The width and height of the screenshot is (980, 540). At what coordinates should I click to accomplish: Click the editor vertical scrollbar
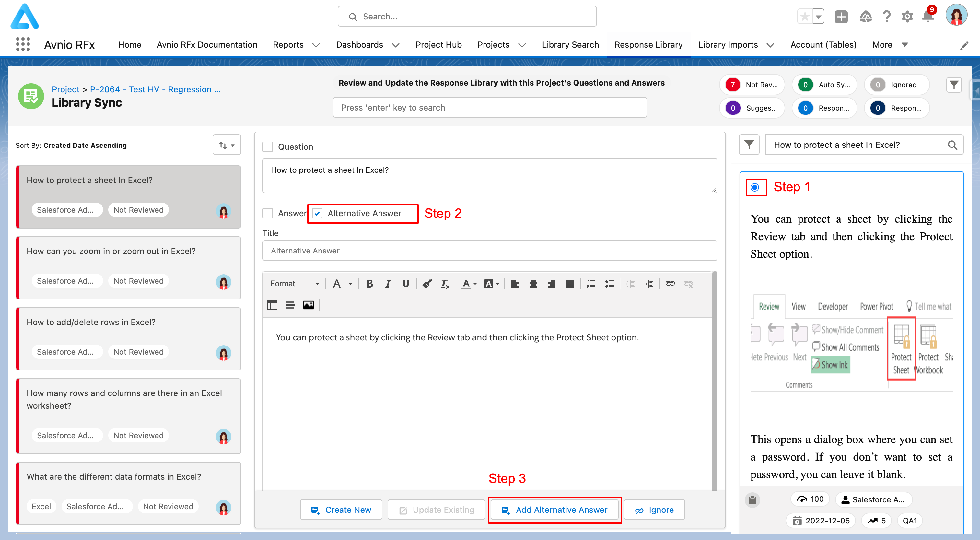click(x=715, y=381)
